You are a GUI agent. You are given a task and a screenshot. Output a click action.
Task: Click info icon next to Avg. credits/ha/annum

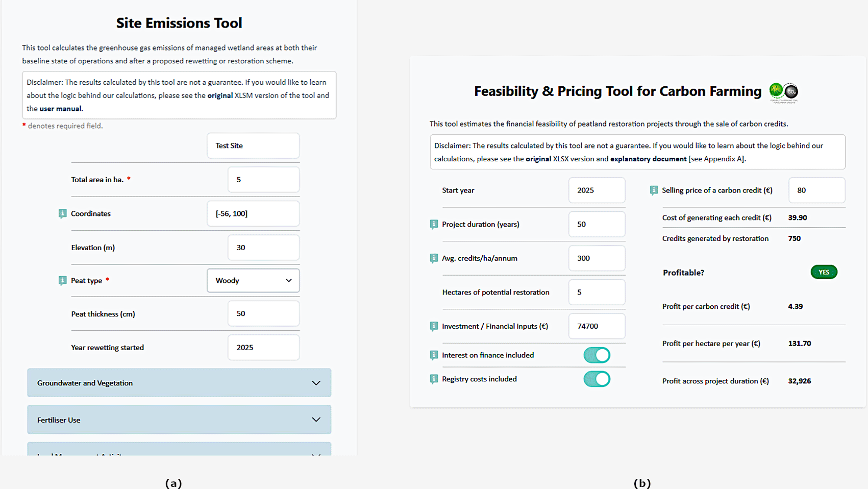(434, 258)
